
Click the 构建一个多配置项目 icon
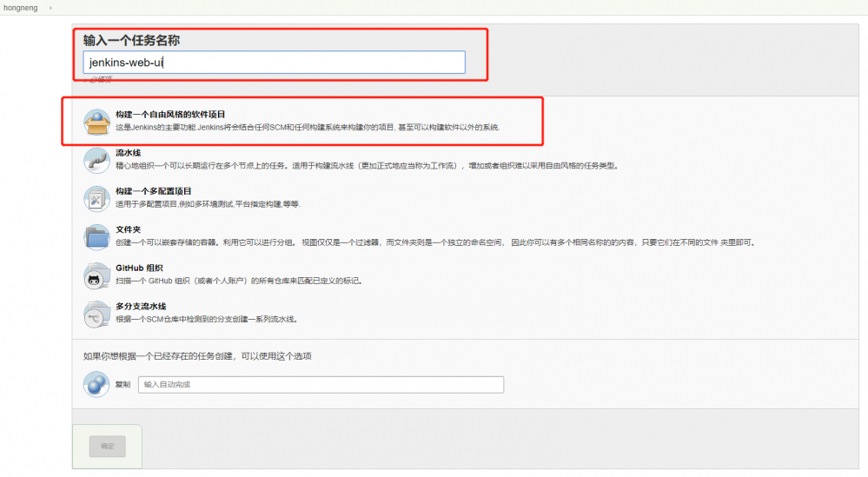(x=96, y=198)
